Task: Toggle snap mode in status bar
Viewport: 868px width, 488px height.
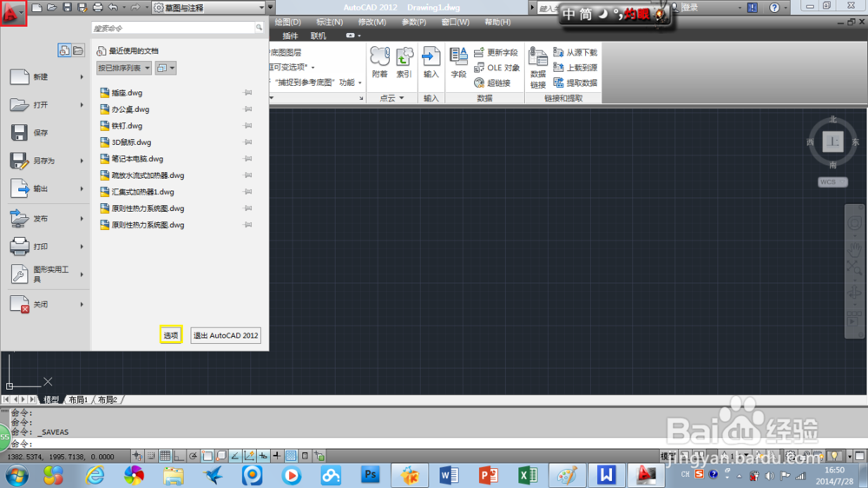Action: pos(151,456)
